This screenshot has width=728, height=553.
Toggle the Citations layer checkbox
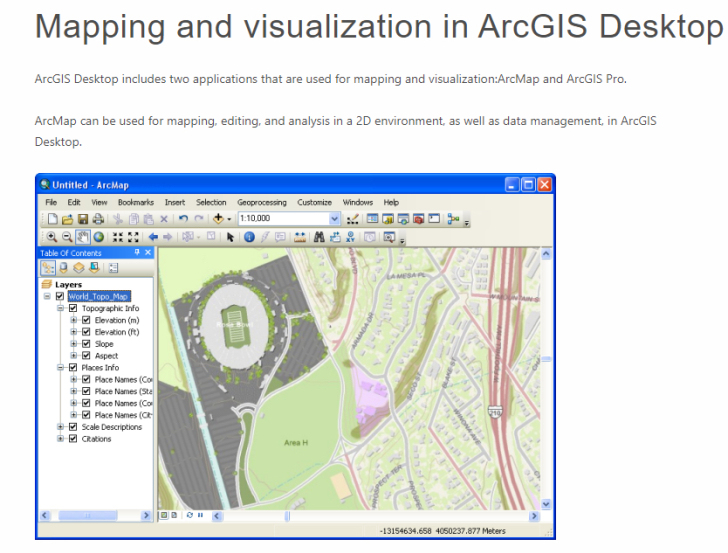73,439
